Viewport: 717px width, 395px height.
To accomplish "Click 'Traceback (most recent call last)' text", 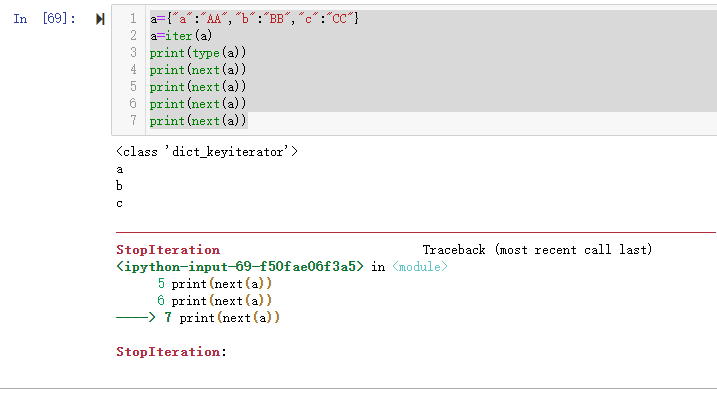I will click(537, 250).
